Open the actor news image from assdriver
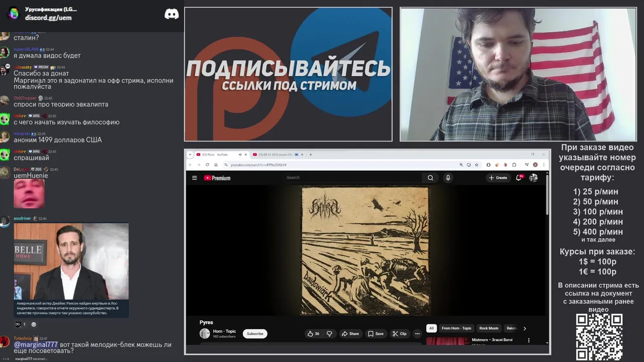644x362 pixels. (71, 270)
